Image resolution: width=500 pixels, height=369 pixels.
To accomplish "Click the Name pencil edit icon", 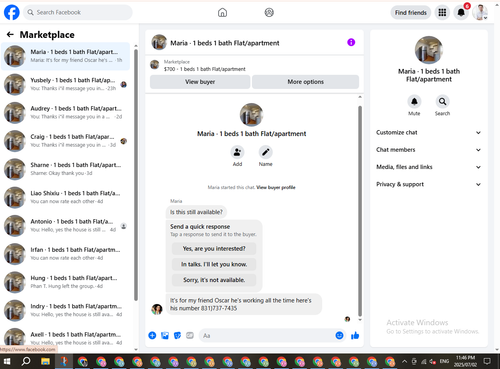I will (x=266, y=152).
